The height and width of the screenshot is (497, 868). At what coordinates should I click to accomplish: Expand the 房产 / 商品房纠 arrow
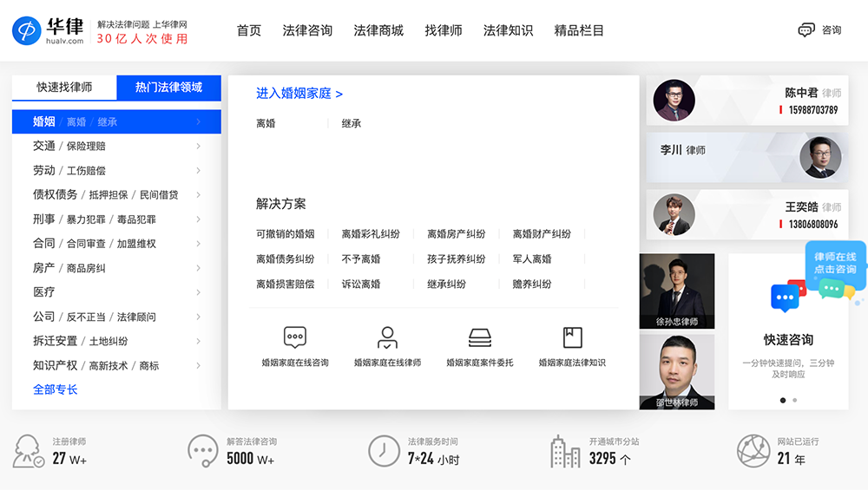[198, 268]
